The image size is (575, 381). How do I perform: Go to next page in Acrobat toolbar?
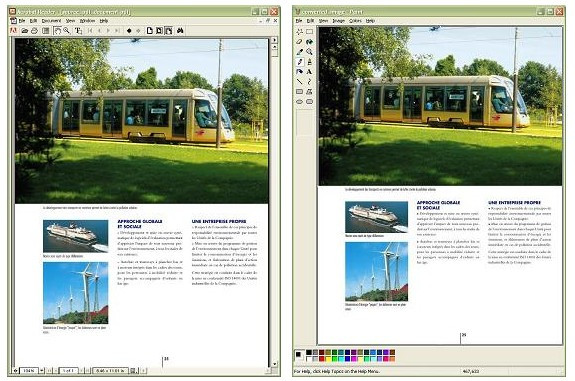[108, 31]
